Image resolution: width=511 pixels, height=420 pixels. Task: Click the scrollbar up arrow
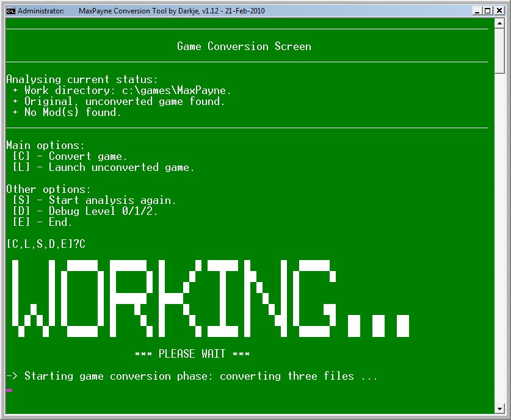pyautogui.click(x=499, y=24)
